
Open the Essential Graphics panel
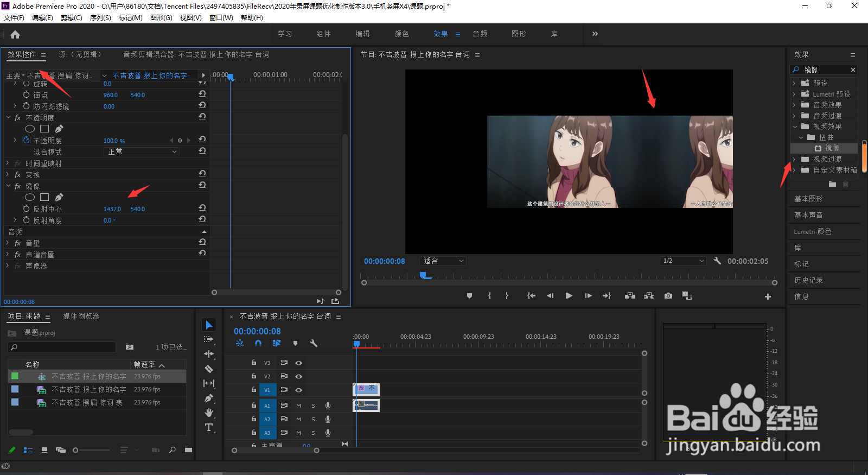pos(808,199)
